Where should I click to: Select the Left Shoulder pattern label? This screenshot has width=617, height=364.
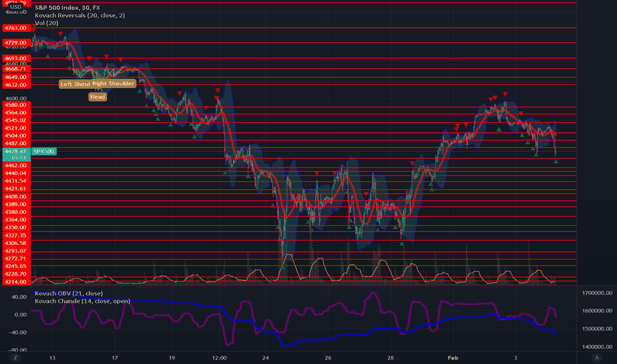[75, 84]
